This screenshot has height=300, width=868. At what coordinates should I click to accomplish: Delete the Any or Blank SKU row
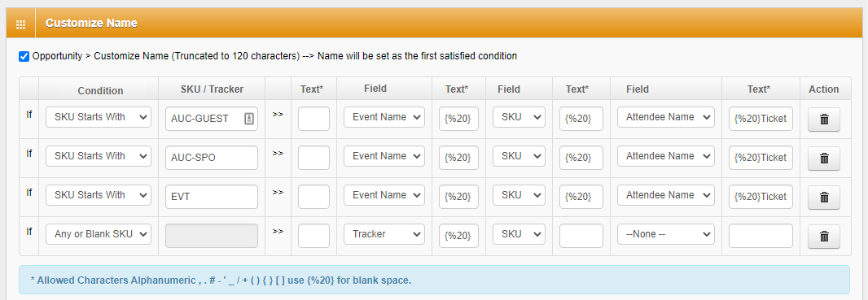pos(824,237)
